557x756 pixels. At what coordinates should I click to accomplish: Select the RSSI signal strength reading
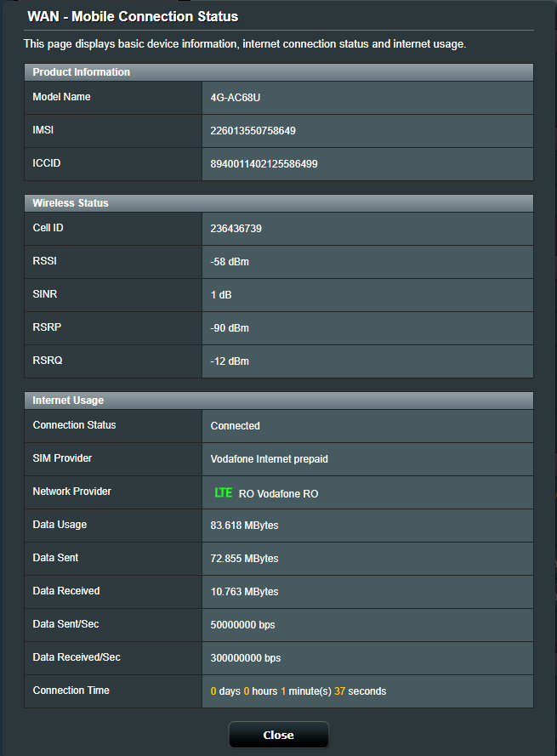tap(229, 261)
